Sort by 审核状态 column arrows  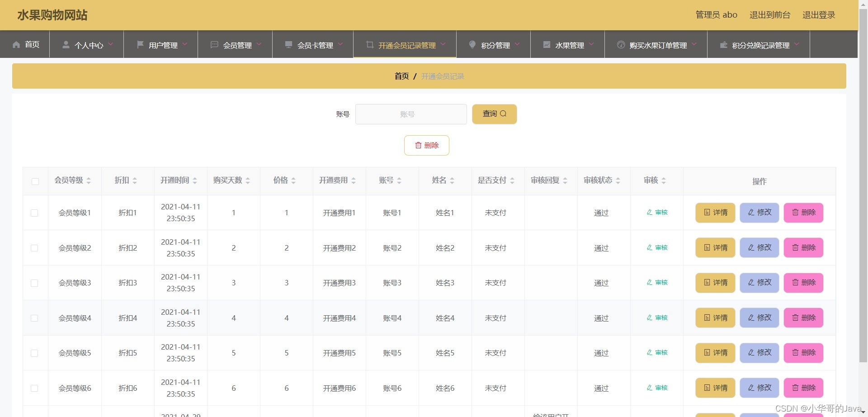[x=618, y=180]
